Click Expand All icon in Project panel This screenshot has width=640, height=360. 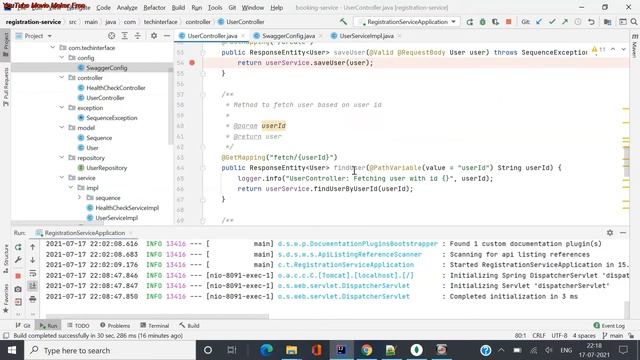124,36
